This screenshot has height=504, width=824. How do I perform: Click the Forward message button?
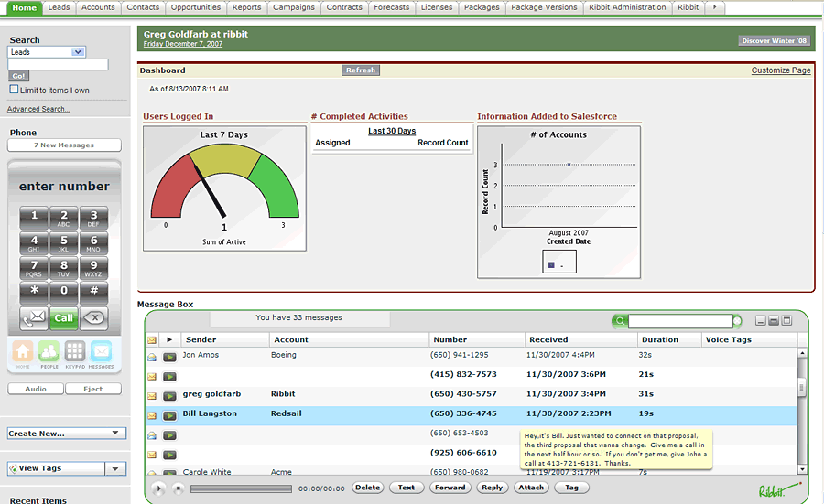(450, 488)
